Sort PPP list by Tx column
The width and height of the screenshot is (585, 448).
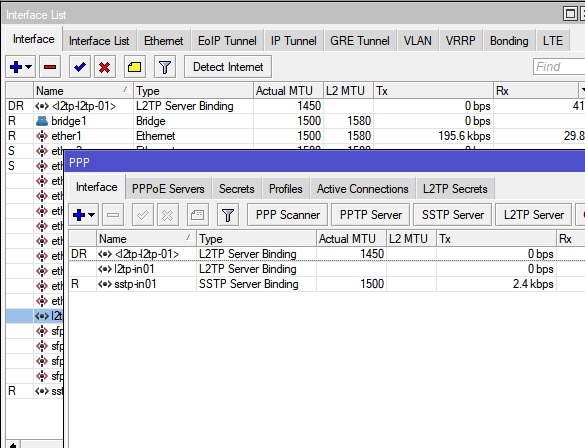tap(496, 239)
